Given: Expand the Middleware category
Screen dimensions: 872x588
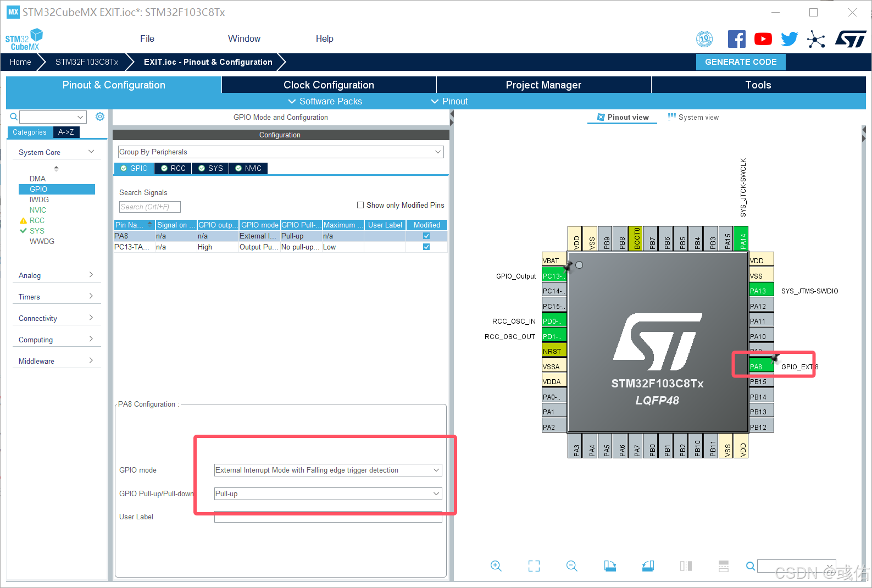Looking at the screenshot, I should (x=91, y=360).
